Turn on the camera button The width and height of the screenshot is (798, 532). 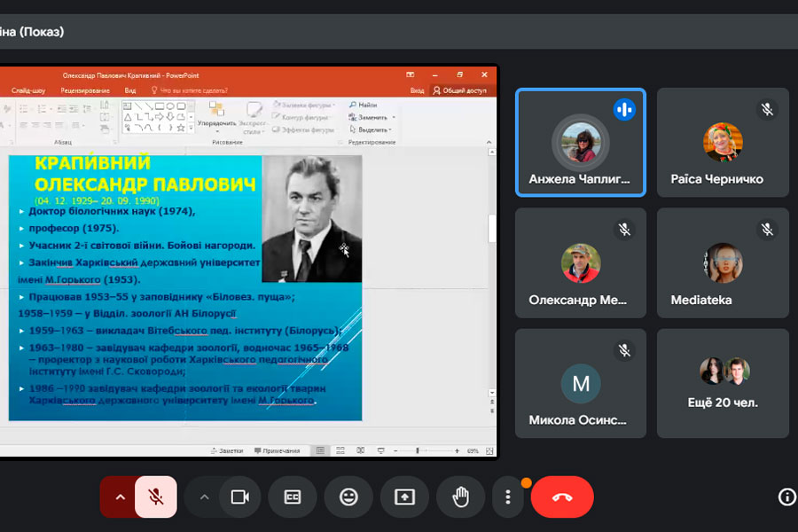[239, 497]
